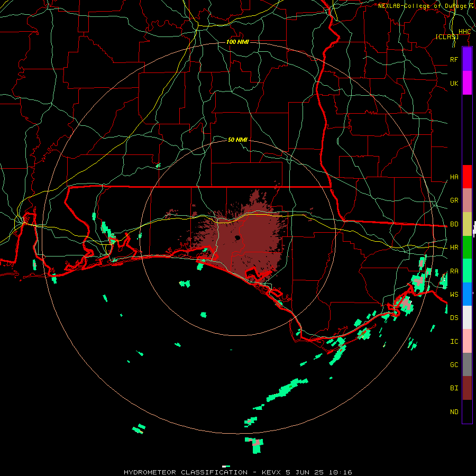The width and height of the screenshot is (476, 476).
Task: Click the HHC product code text
Action: [464, 32]
